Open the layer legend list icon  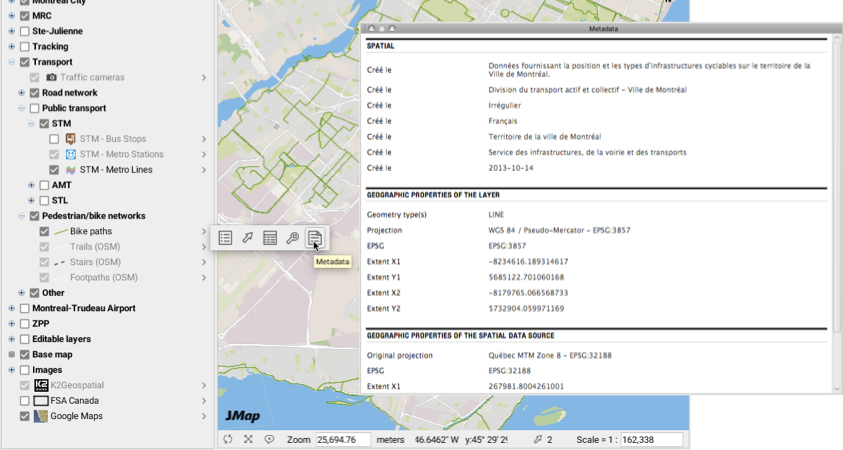tap(226, 238)
